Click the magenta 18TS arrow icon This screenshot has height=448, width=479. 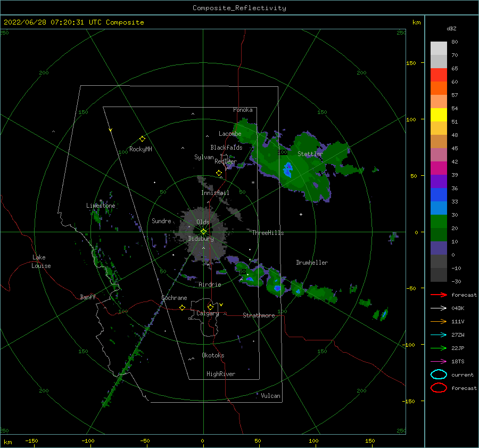[x=439, y=362]
